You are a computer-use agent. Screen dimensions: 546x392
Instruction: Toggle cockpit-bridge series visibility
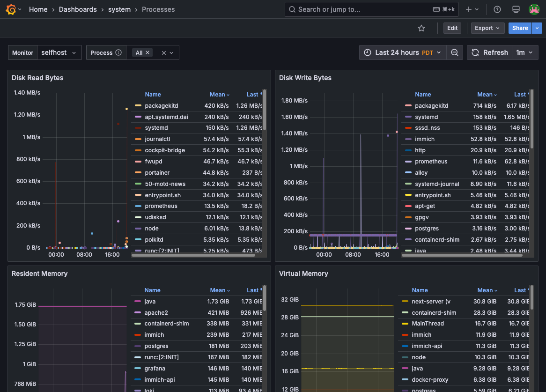click(x=165, y=150)
